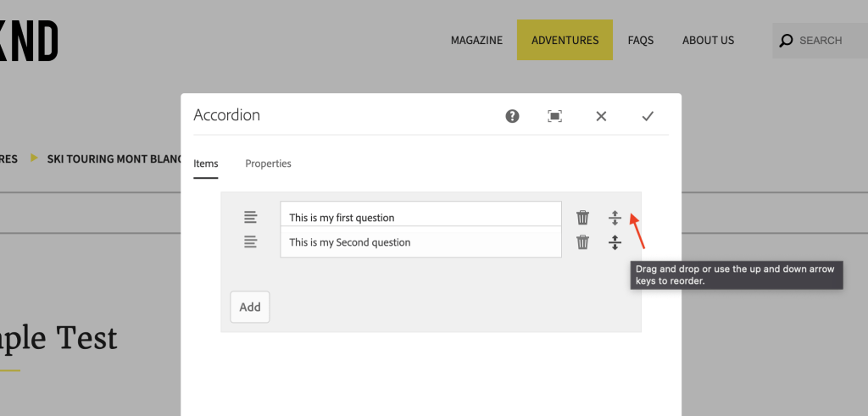
Task: Click the text icon beside Second question
Action: [x=250, y=242]
